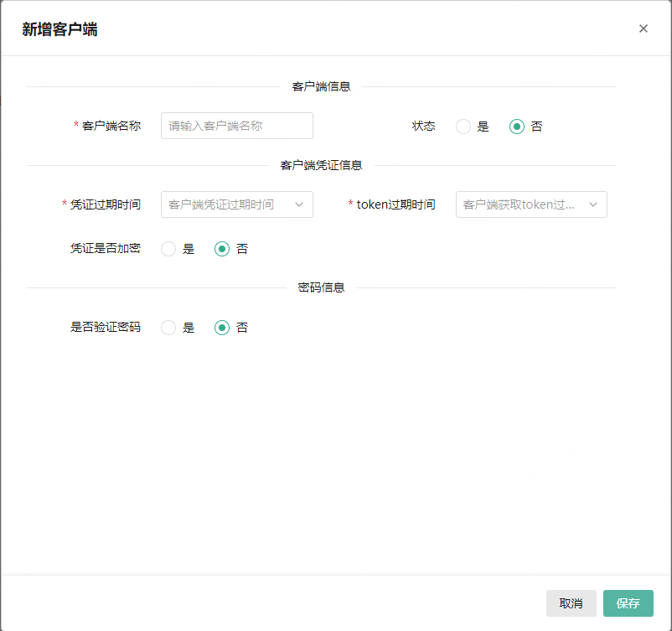Select 否 for the 状态 option
Image resolution: width=672 pixels, height=631 pixels.
point(516,126)
